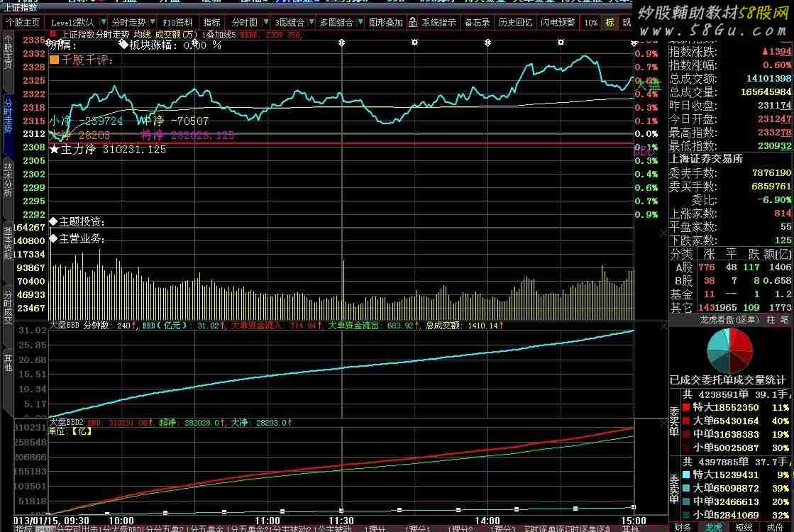Click the diamond icon beside 主题投资
Image resolution: width=794 pixels, height=532 pixels.
tap(53, 221)
